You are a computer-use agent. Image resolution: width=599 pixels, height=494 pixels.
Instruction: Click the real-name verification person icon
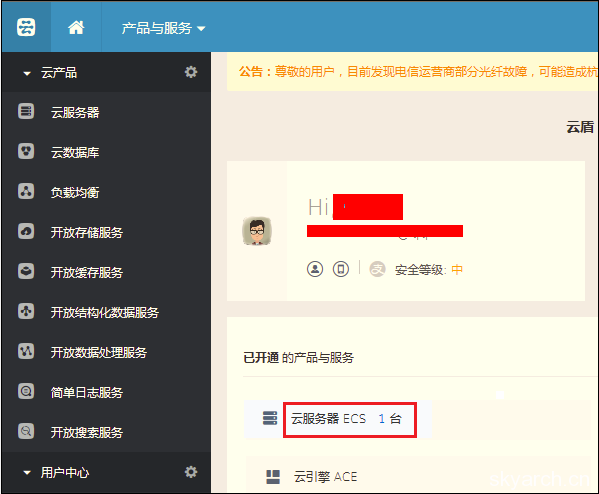pos(315,269)
